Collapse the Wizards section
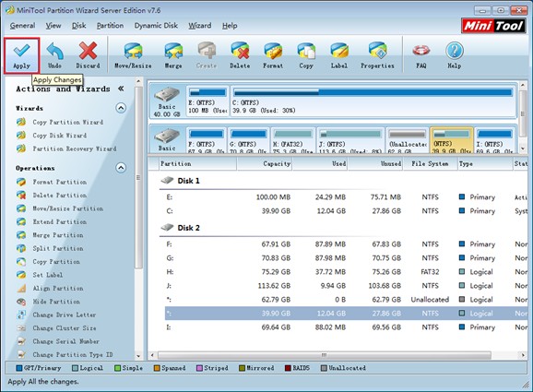The image size is (533, 392). (121, 108)
